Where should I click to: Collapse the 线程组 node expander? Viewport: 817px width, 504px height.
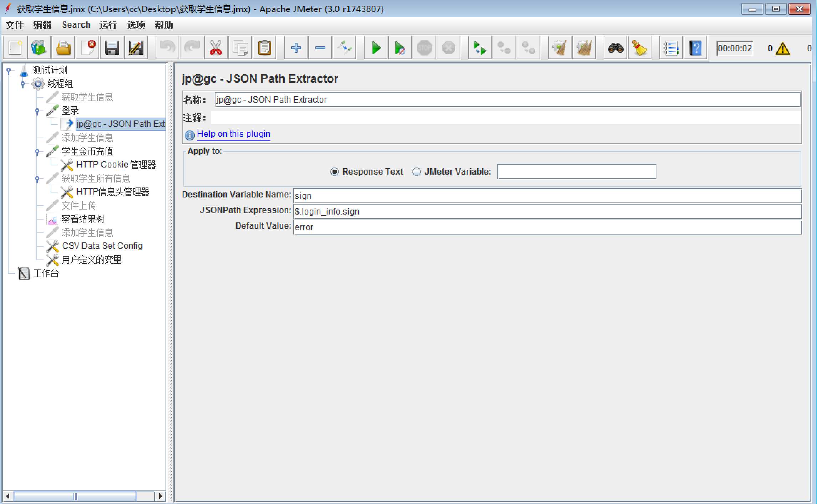23,84
